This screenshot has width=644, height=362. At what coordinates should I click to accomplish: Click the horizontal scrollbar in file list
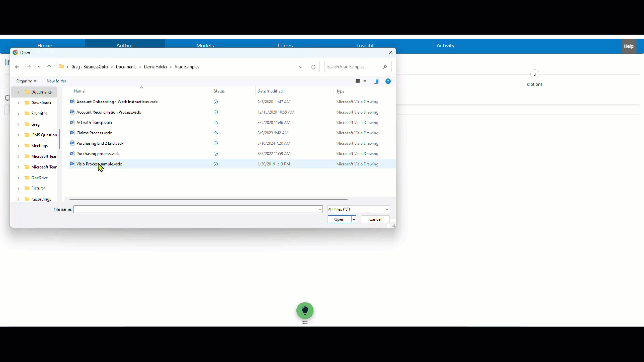tap(208, 199)
